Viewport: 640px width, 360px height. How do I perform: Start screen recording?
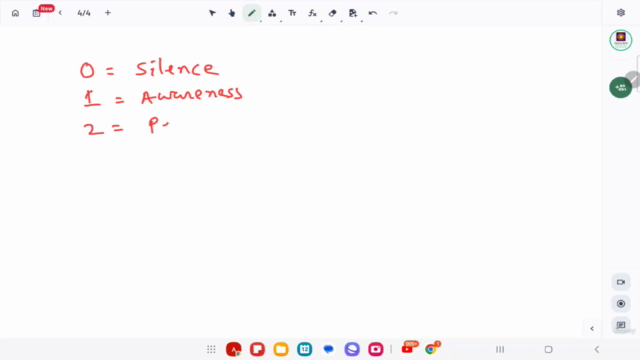click(621, 304)
